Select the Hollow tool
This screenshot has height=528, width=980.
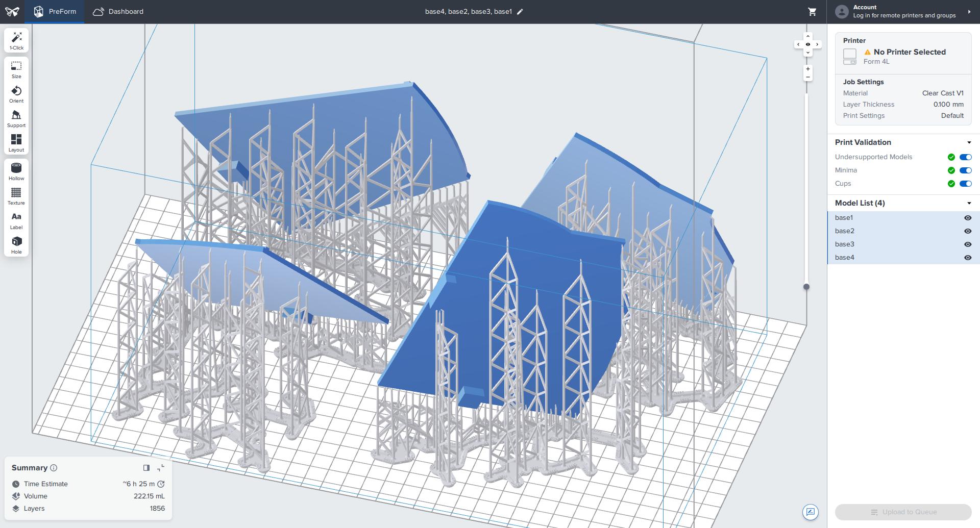[16, 172]
